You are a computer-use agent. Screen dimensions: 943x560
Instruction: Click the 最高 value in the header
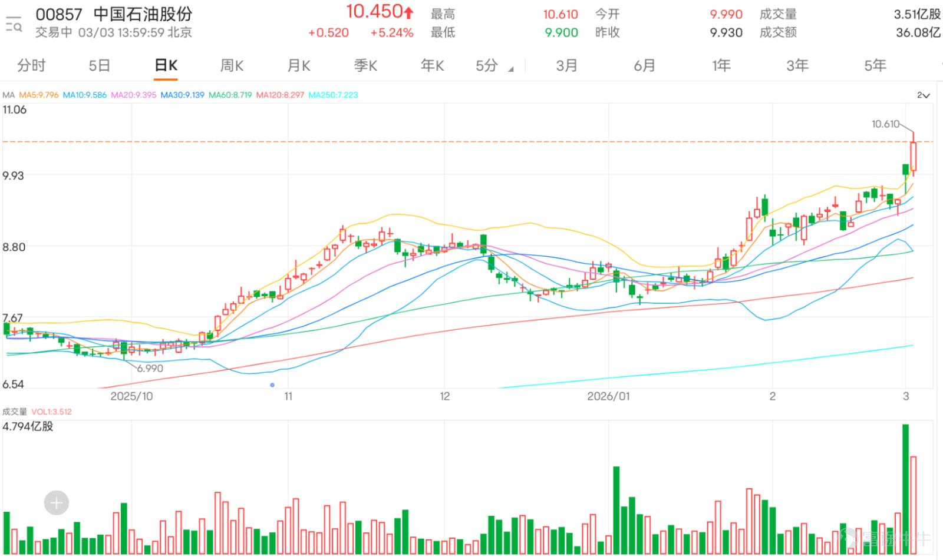tap(560, 14)
